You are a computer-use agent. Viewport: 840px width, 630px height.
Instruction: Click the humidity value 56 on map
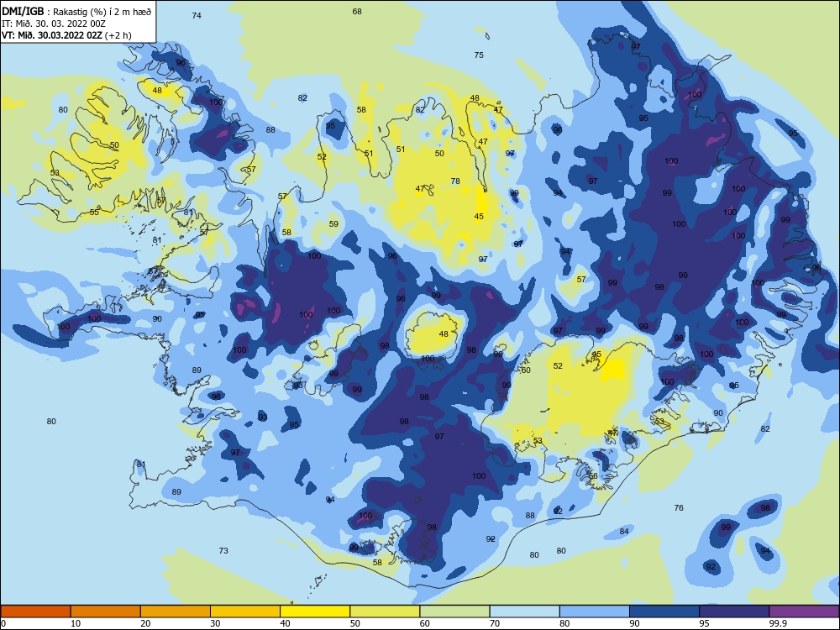pos(593,475)
